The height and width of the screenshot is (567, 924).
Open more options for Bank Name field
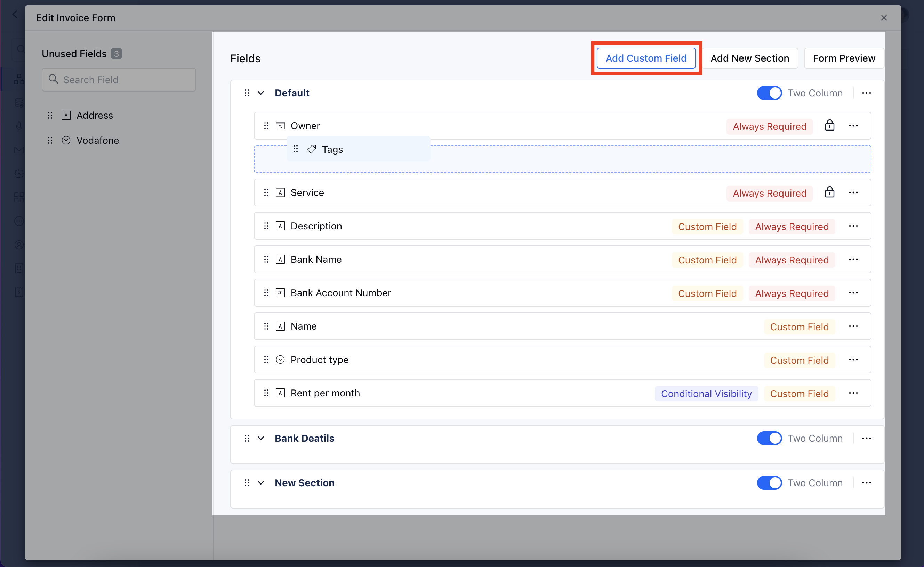(x=853, y=259)
